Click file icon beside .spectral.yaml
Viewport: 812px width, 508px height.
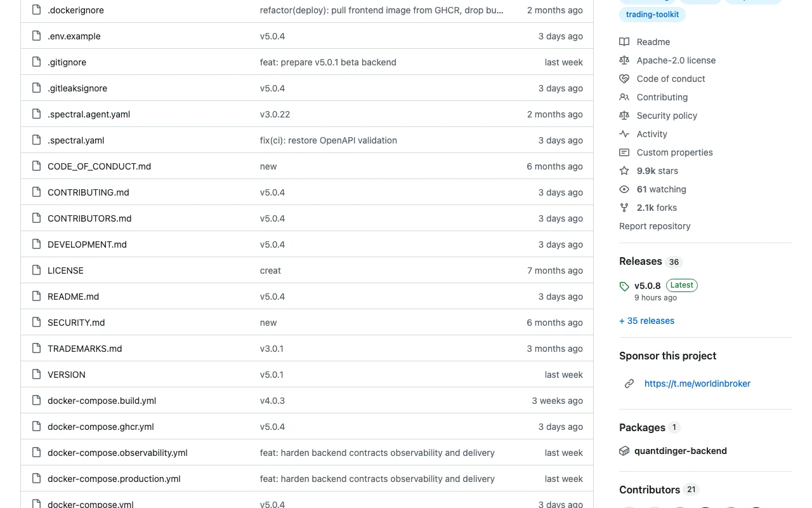36,140
